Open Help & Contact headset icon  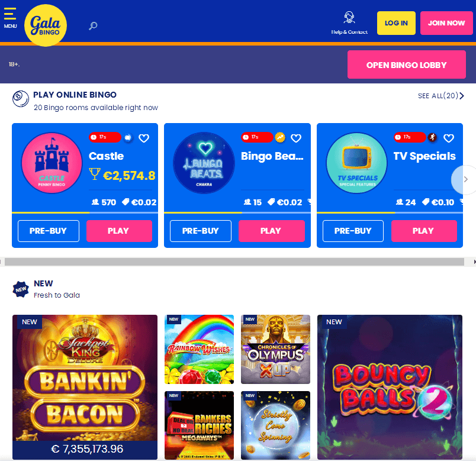pyautogui.click(x=349, y=18)
